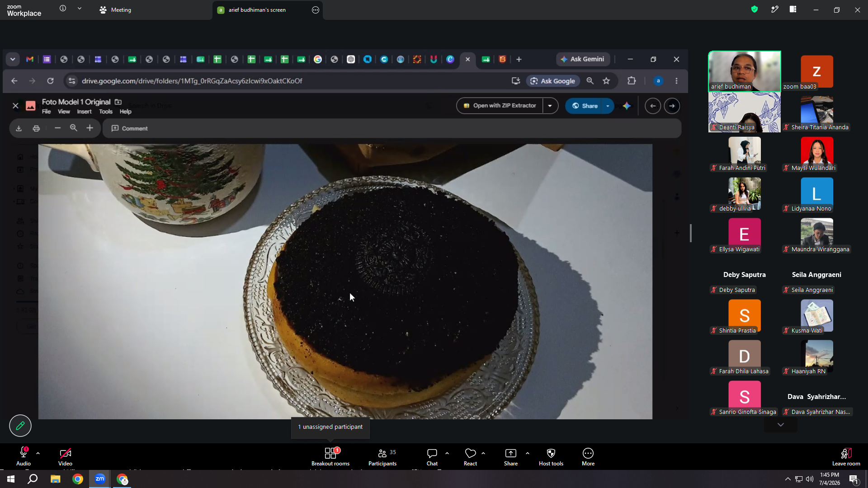
Task: Add a Comment to the image
Action: click(130, 128)
